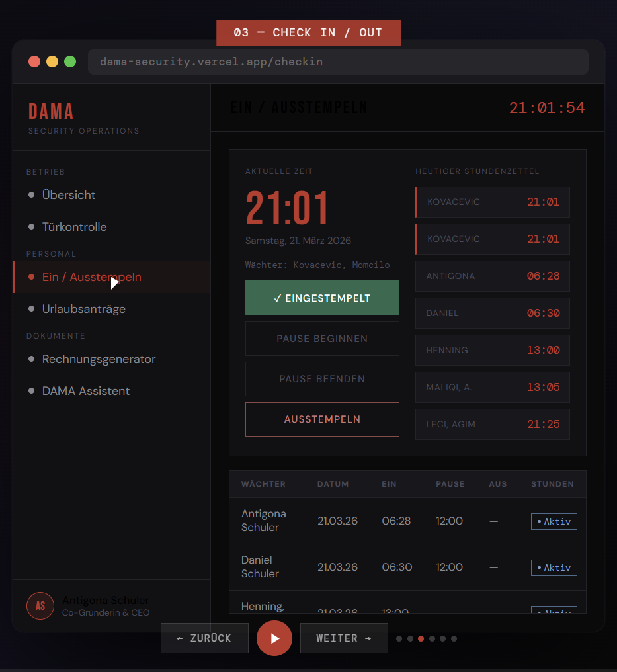The width and height of the screenshot is (617, 672).
Task: Click Daniel Schuler name in table
Action: [260, 567]
